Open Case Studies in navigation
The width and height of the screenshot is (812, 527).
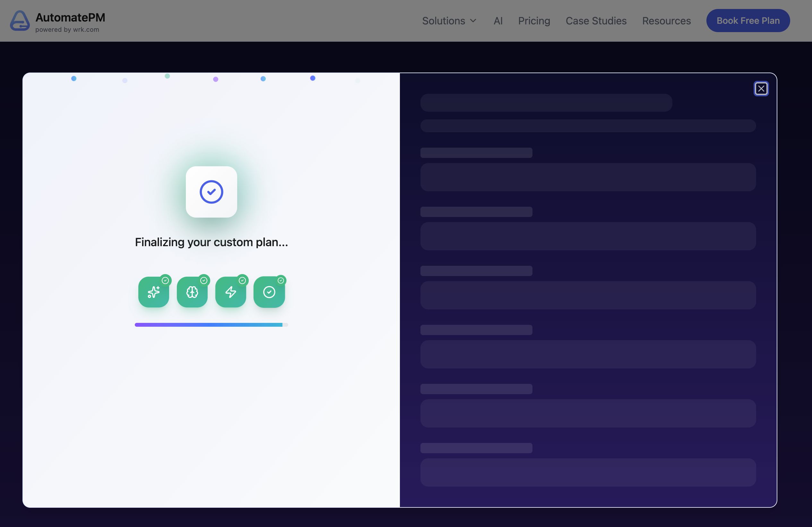click(596, 21)
